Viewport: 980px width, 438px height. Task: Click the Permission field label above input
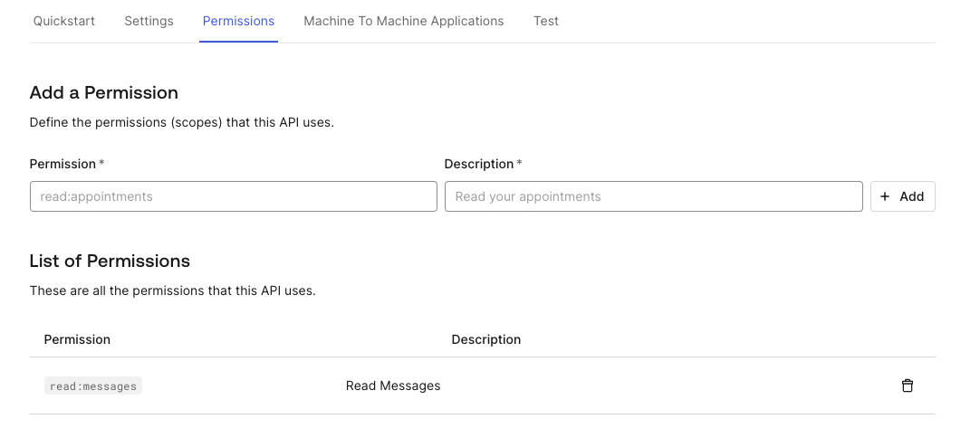[x=63, y=164]
